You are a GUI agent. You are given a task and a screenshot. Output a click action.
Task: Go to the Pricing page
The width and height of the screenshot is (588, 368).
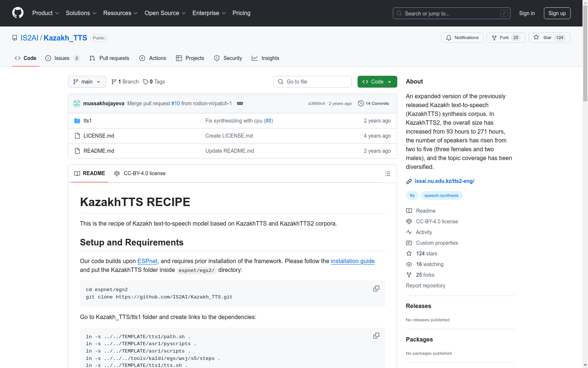(241, 13)
